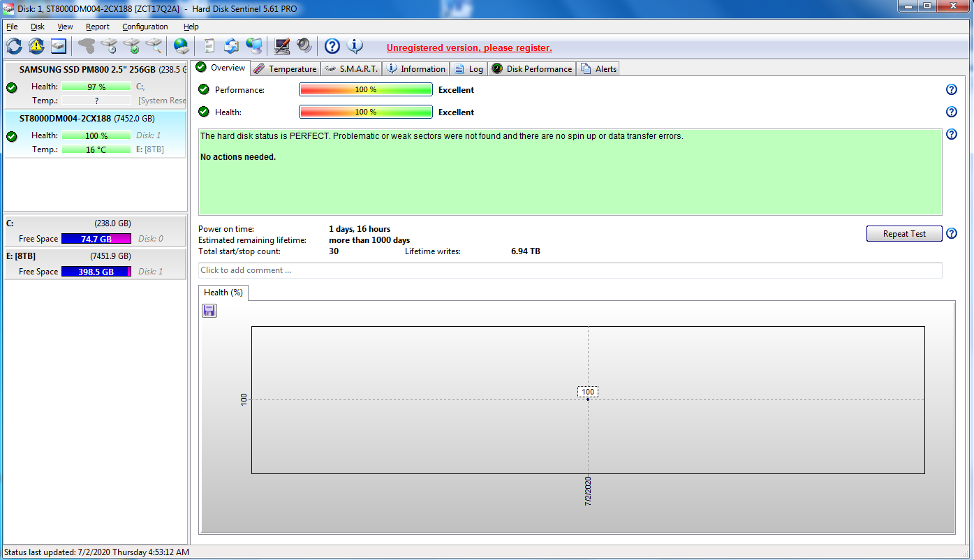Select the E: [8TB] partition header
Image resolution: width=974 pixels, height=560 pixels.
point(96,256)
